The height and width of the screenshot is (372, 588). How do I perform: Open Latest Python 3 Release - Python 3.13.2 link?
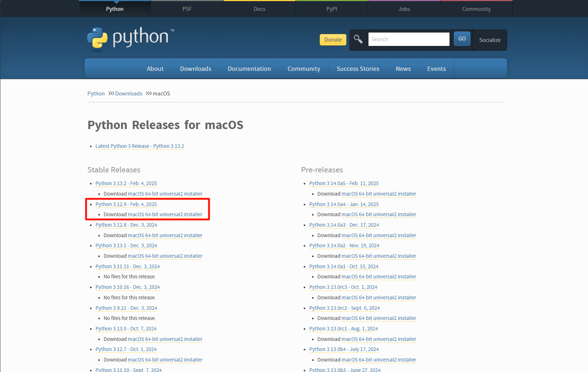point(140,146)
